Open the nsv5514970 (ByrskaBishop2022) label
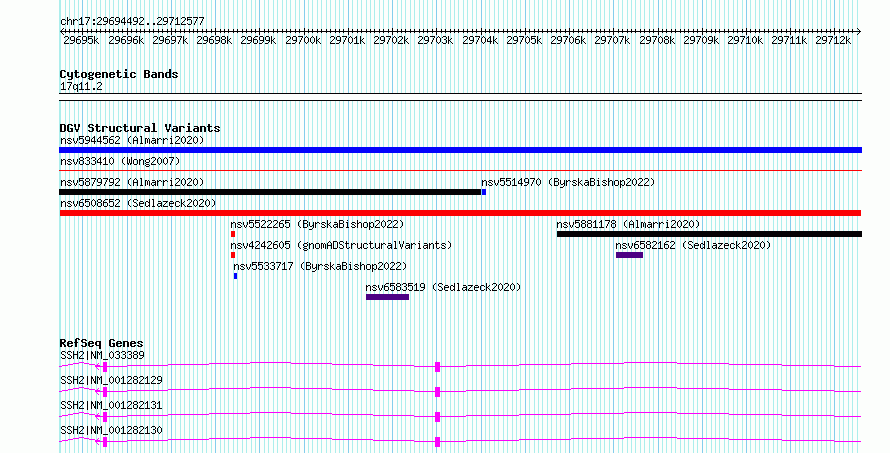The width and height of the screenshot is (890, 453). (x=568, y=182)
